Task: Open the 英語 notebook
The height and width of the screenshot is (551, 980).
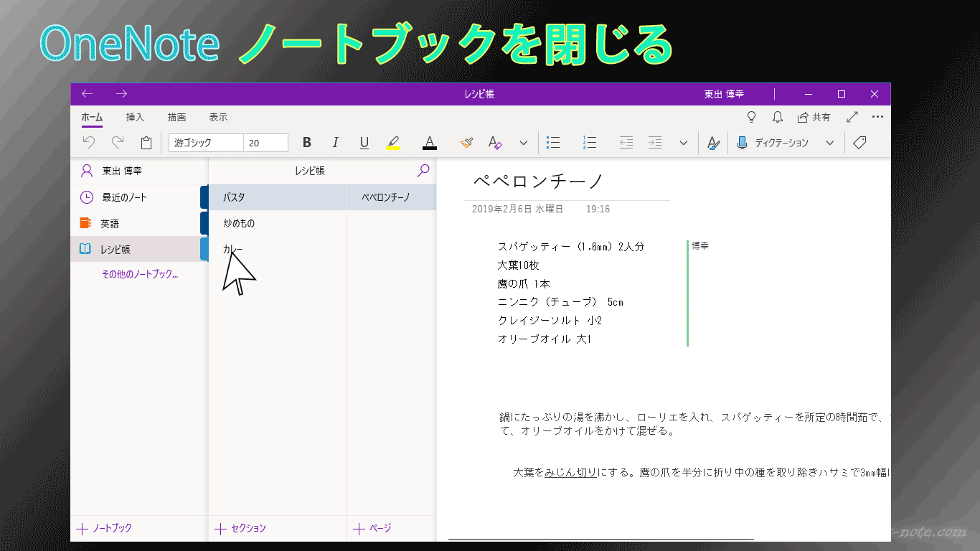Action: [x=139, y=223]
